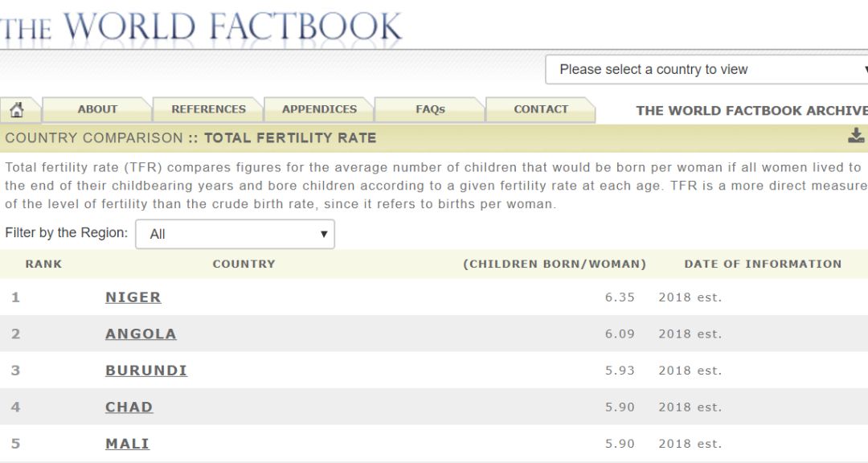The height and width of the screenshot is (463, 868).
Task: Open the MALI country link
Action: (x=127, y=444)
